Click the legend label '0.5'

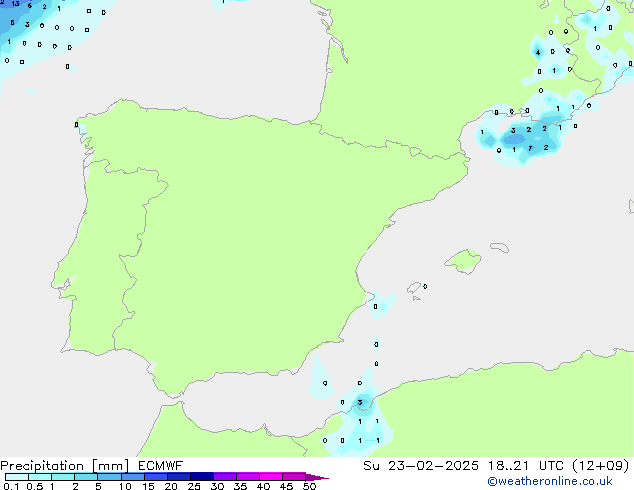35,486
